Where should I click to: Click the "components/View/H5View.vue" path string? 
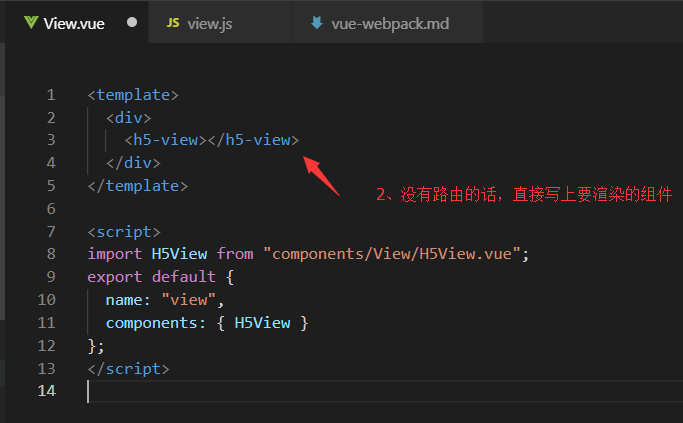(x=392, y=254)
